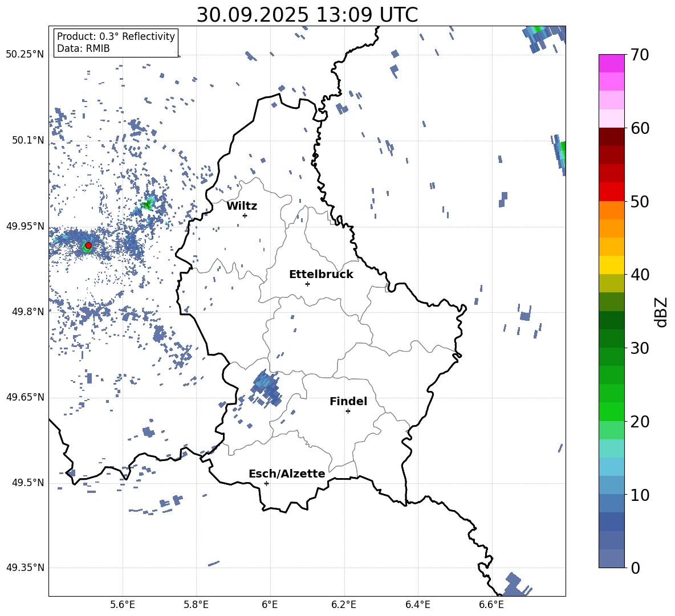Viewport: 675px width, 616px height.
Task: Click the light cyan colorbar segment below 20
Action: point(611,448)
